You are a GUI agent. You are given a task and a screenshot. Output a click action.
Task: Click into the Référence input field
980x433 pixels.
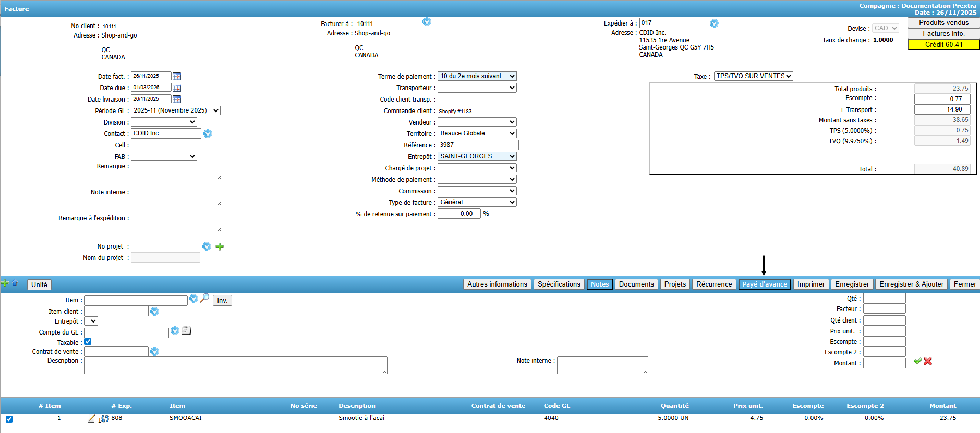478,145
